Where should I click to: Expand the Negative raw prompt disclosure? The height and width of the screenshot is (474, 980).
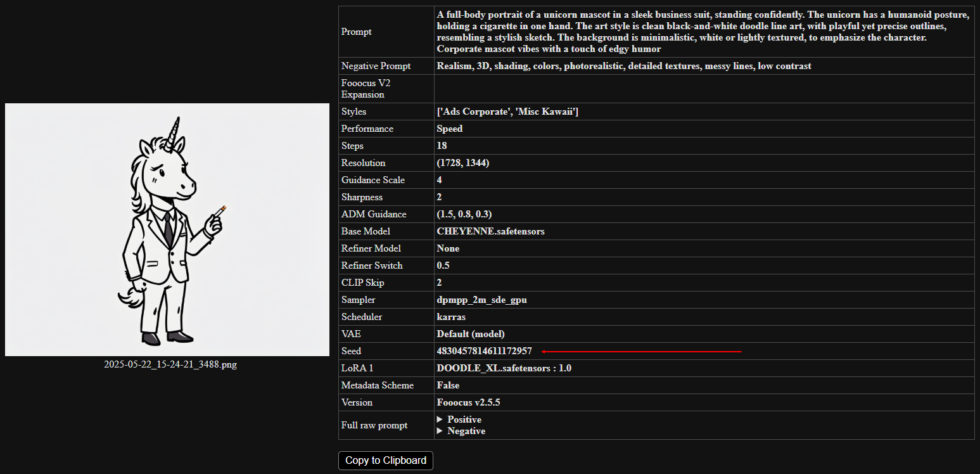pos(461,431)
